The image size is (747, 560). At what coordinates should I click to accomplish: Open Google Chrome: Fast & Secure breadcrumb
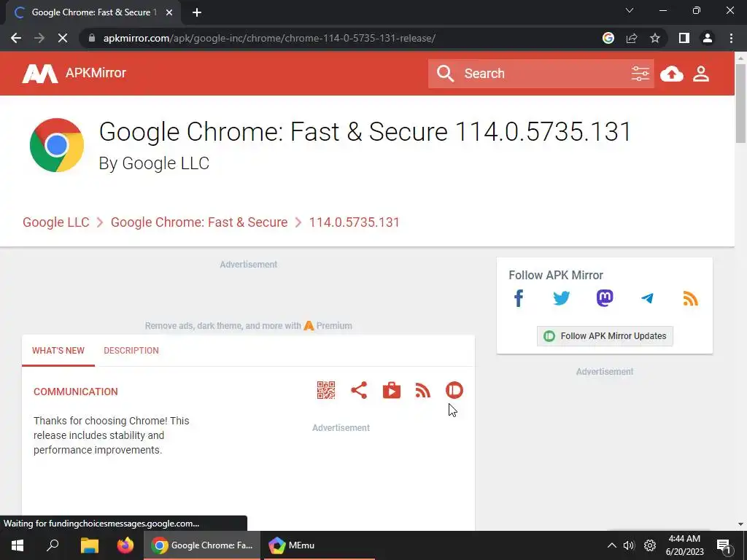[x=199, y=222]
